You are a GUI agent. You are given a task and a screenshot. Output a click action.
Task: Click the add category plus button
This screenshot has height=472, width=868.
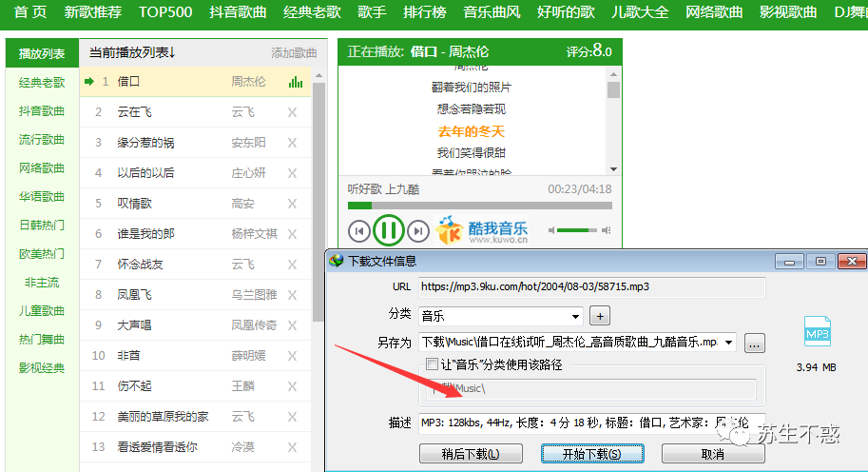click(600, 316)
